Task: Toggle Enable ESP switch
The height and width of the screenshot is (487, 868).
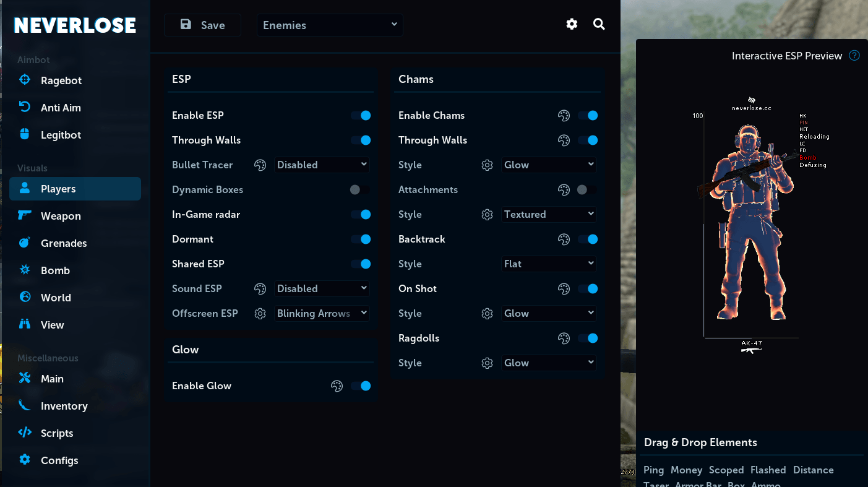Action: [x=361, y=116]
